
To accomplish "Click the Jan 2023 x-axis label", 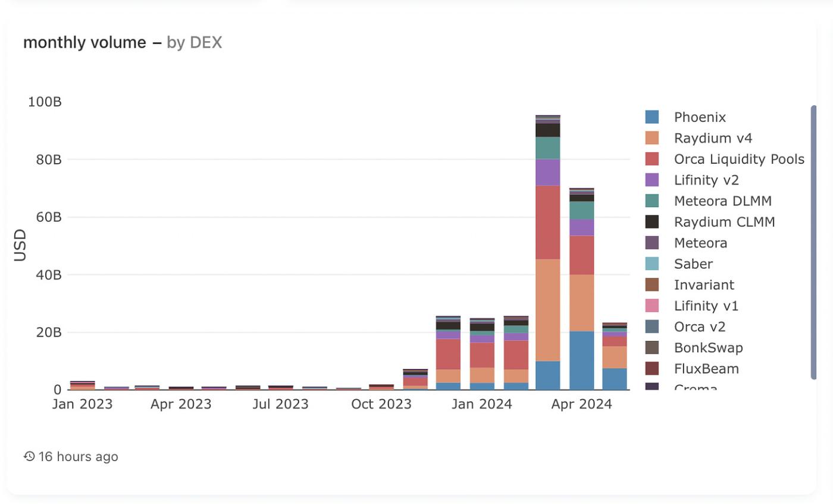I will click(x=82, y=404).
